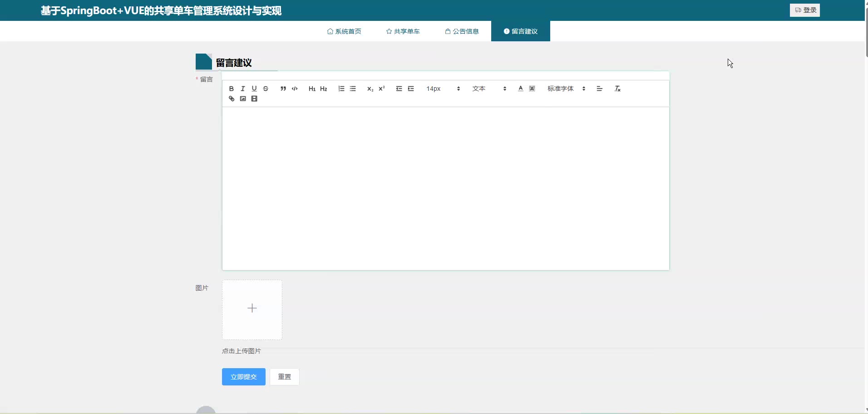Apply strikethrough to text

(266, 89)
